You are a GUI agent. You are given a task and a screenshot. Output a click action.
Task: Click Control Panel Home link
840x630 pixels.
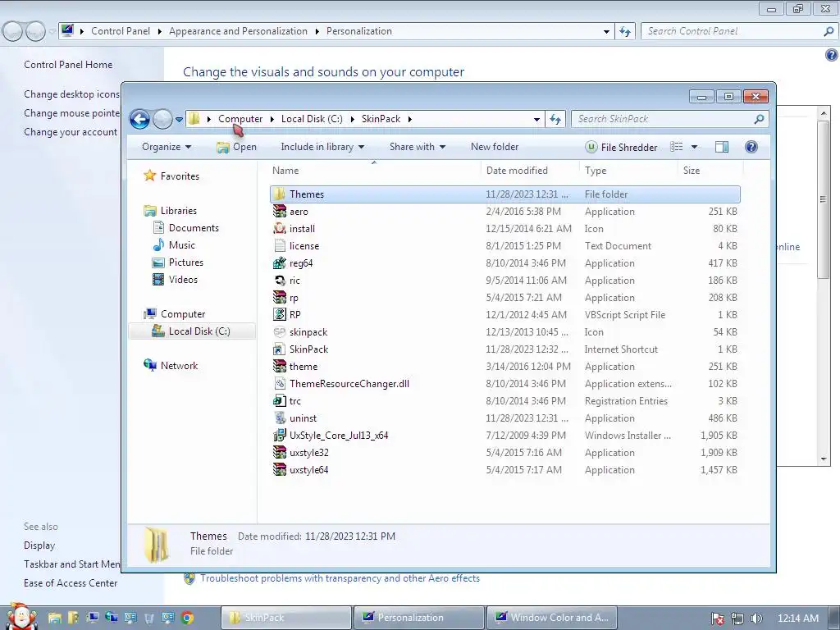(68, 64)
